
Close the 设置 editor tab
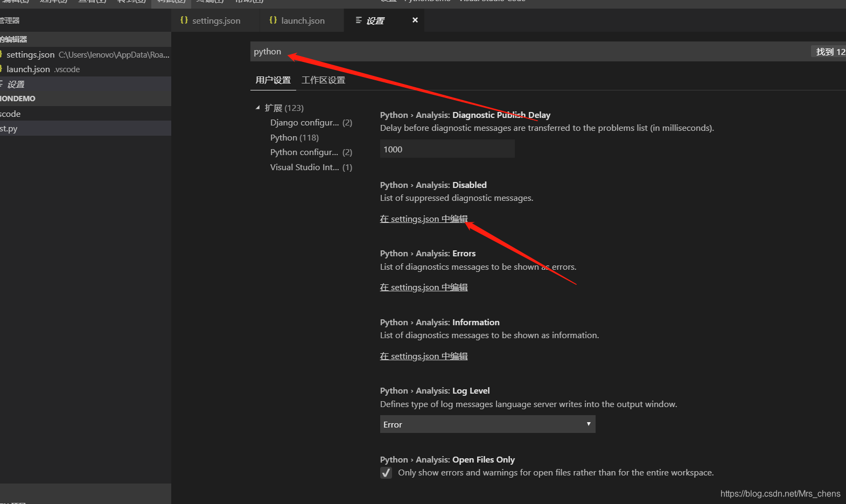(x=415, y=20)
